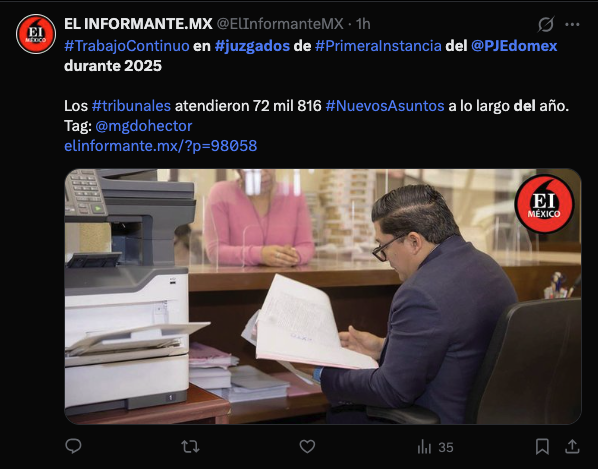This screenshot has width=598, height=469.
Task: Open the @ElInformanteMX handle
Action: click(280, 24)
